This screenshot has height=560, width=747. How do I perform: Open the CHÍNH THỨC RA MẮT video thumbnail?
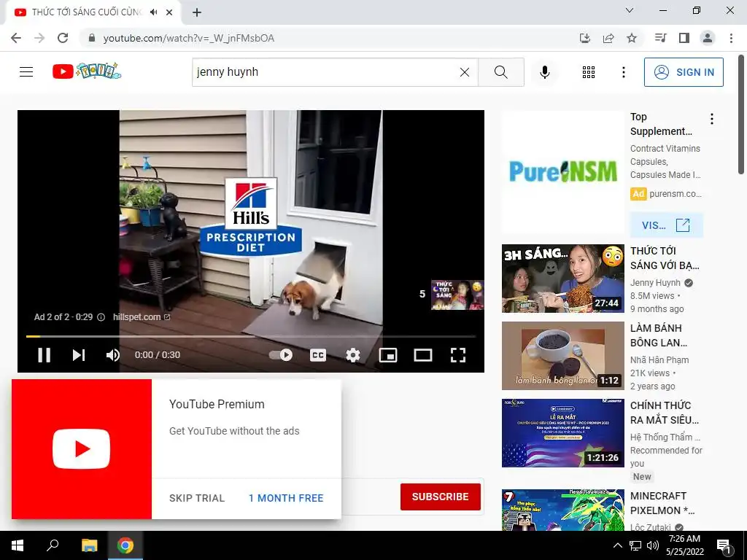562,433
